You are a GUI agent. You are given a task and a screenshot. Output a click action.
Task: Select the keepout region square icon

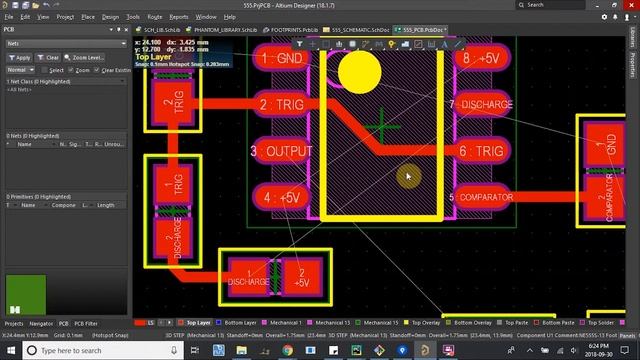coord(418,44)
